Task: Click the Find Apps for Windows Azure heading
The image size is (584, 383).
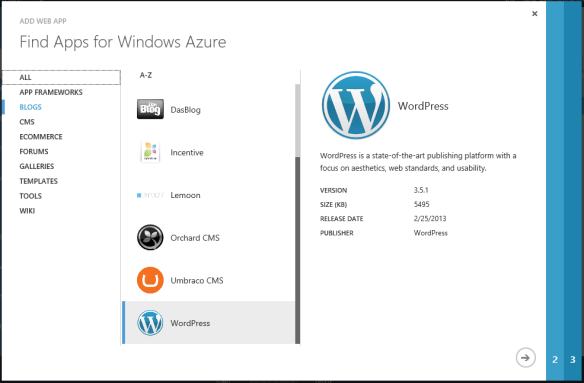Action: coord(123,42)
